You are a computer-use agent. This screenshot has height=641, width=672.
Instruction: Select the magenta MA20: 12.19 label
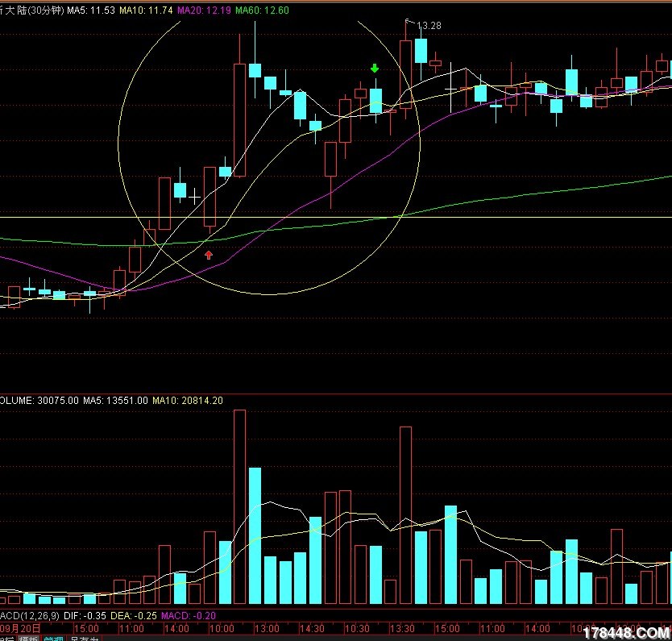(x=204, y=10)
